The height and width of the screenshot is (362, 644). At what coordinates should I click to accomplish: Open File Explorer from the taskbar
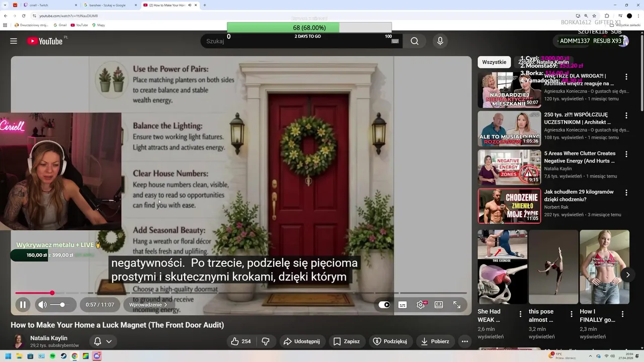(x=19, y=356)
